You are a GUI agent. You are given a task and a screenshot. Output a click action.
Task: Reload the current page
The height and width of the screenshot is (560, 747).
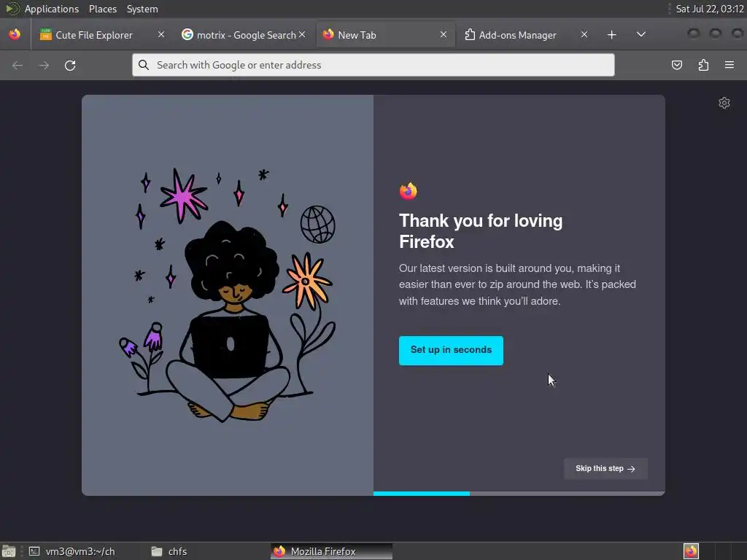70,65
